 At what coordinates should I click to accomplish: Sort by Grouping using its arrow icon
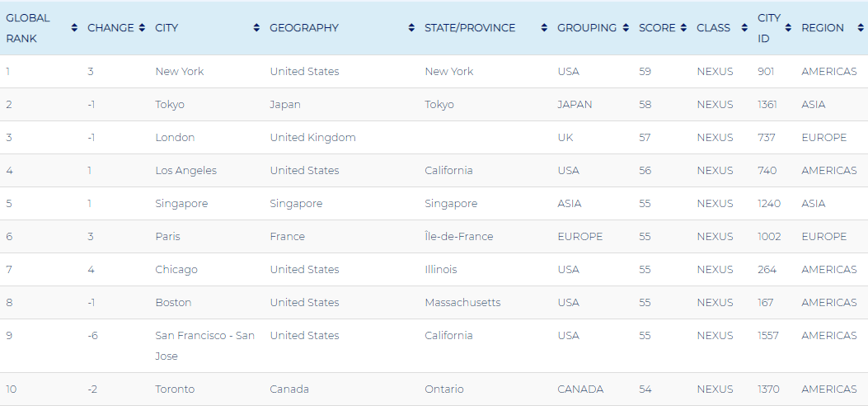626,28
